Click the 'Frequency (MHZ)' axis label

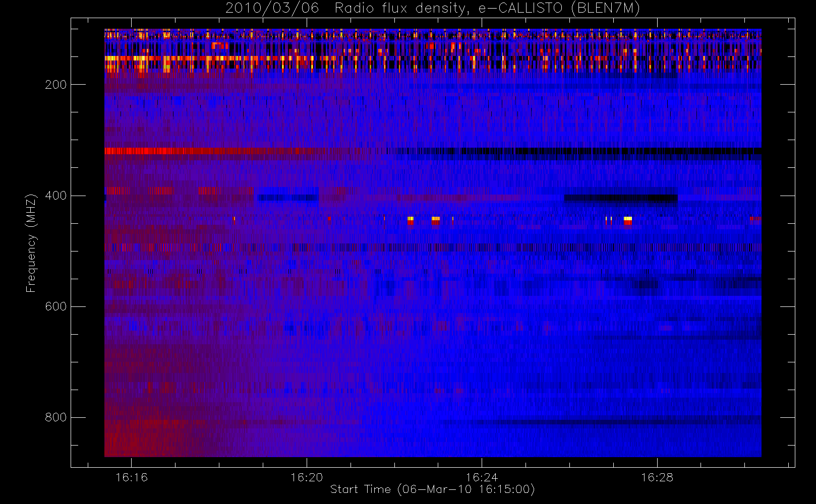click(31, 243)
